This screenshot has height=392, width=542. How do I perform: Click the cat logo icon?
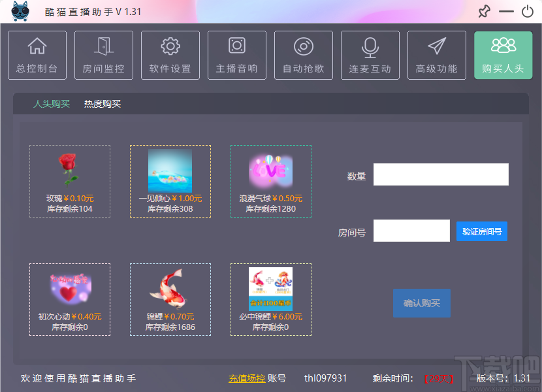click(20, 11)
